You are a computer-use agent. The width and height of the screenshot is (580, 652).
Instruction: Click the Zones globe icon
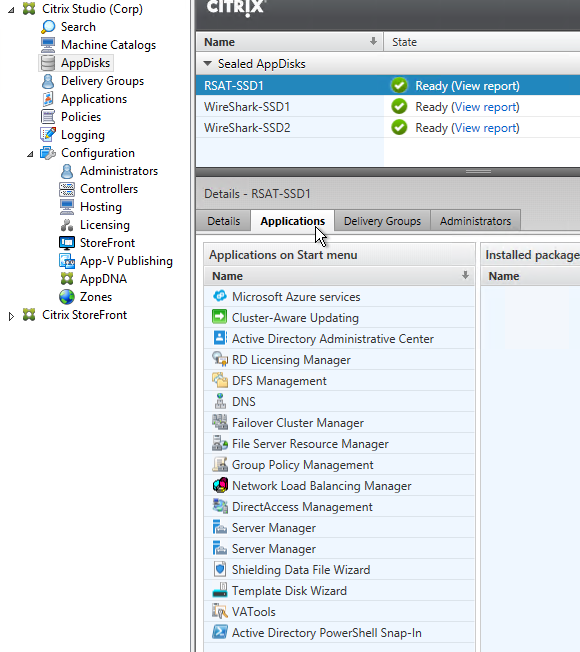click(x=67, y=297)
